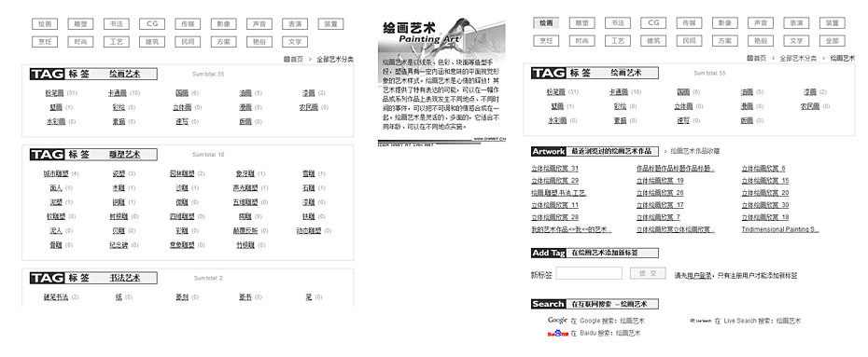868x357 pixels.
Task: Open the 篆刻 calligraphy tag
Action: [182, 297]
